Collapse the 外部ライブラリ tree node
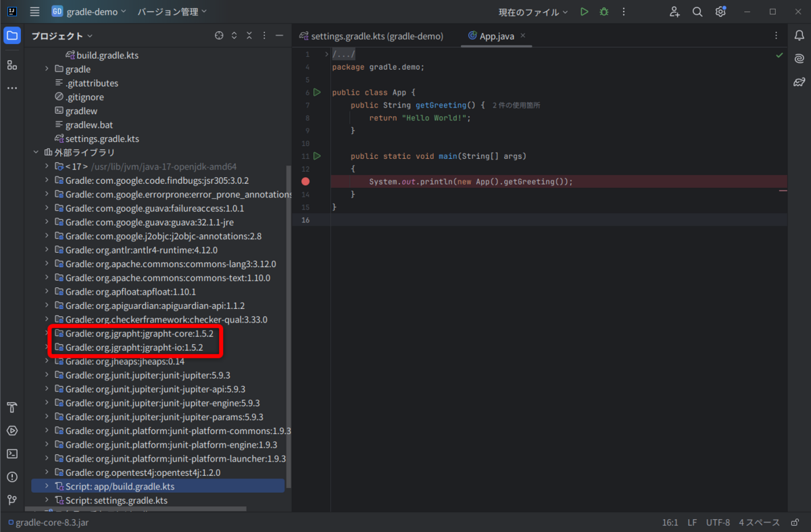Screen dimensions: 811x532 point(37,152)
